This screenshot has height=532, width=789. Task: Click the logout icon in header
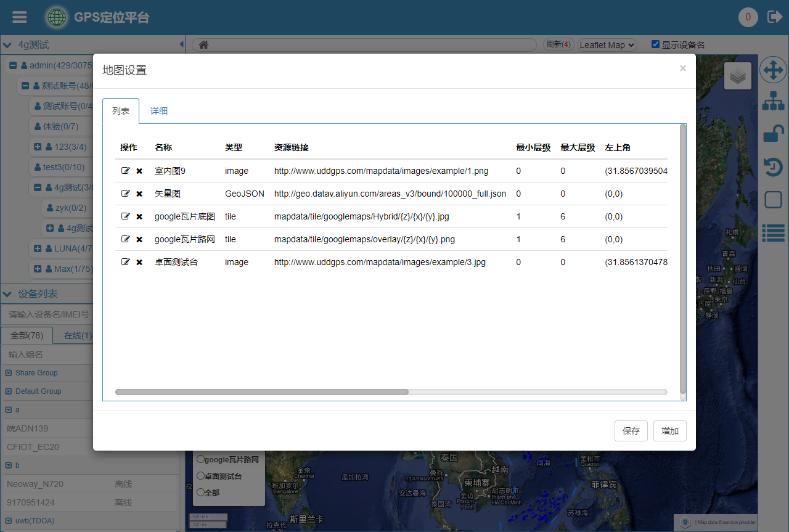(x=774, y=17)
